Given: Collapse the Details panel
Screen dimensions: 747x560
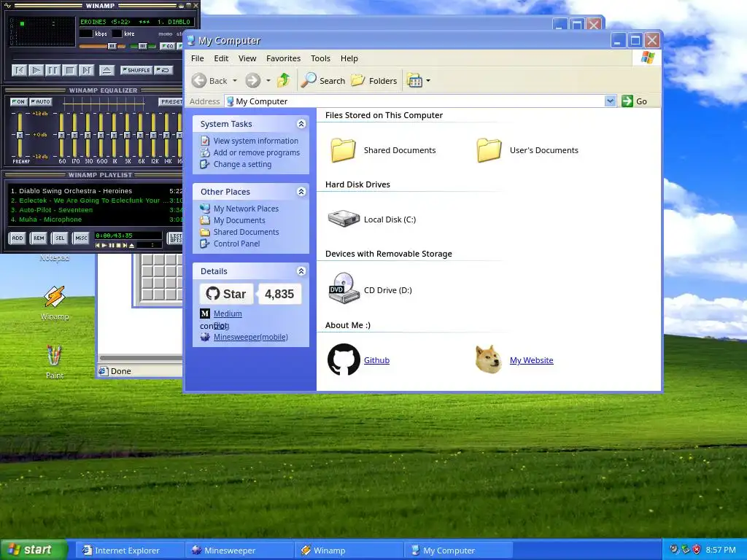Looking at the screenshot, I should click(301, 271).
